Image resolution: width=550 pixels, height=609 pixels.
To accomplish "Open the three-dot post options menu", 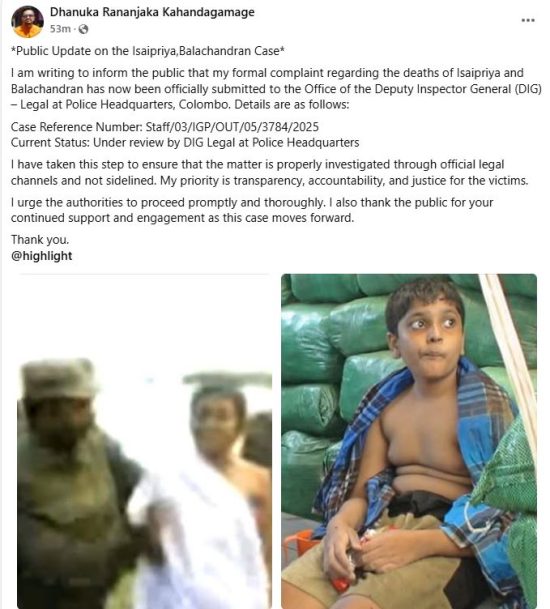I will 527,20.
